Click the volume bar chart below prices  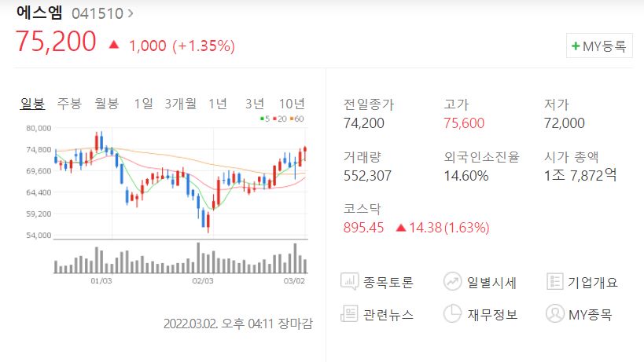point(181,258)
